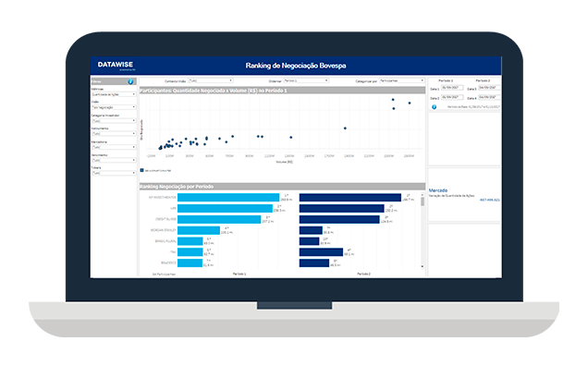Click the info icon beside Período da Base
Image resolution: width=588 pixels, height=366 pixels.
[434, 107]
